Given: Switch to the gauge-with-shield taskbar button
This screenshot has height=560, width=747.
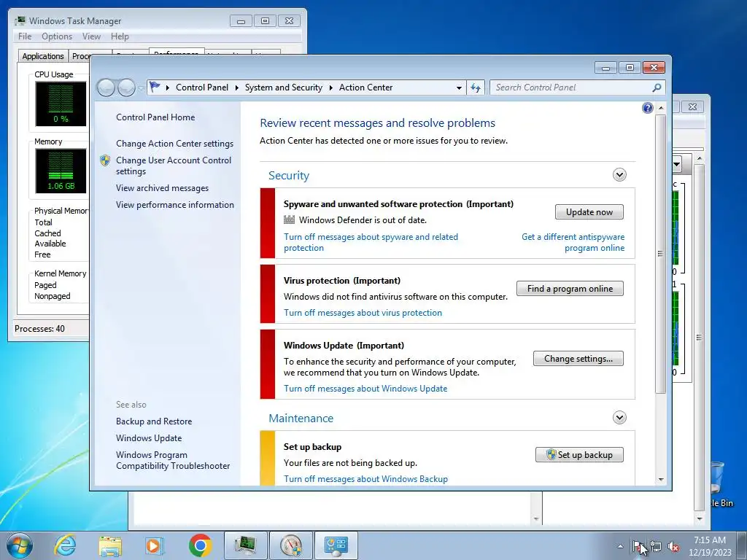Looking at the screenshot, I should click(291, 545).
